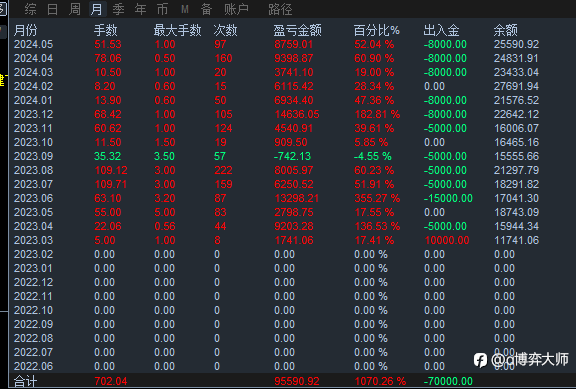The image size is (576, 389).
Task: Open the 备 tab
Action: pyautogui.click(x=206, y=9)
